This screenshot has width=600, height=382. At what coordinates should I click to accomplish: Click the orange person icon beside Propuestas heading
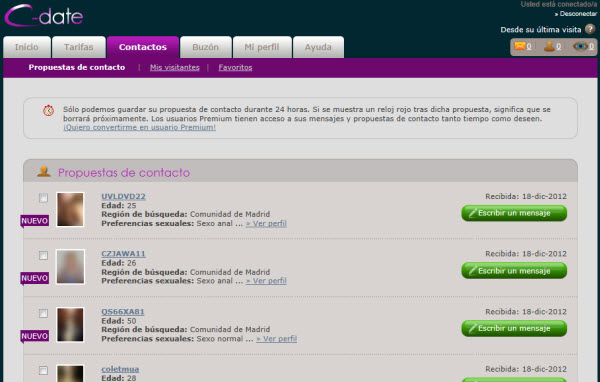(44, 172)
